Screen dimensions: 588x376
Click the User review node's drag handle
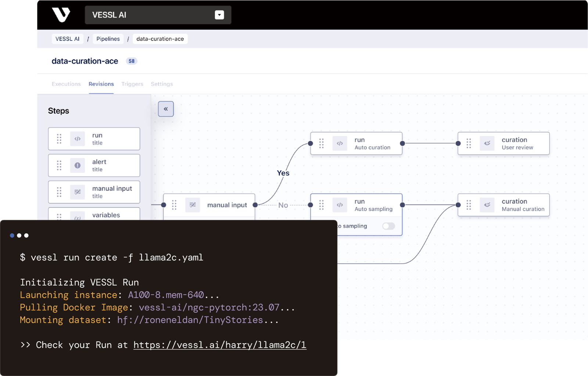click(469, 143)
